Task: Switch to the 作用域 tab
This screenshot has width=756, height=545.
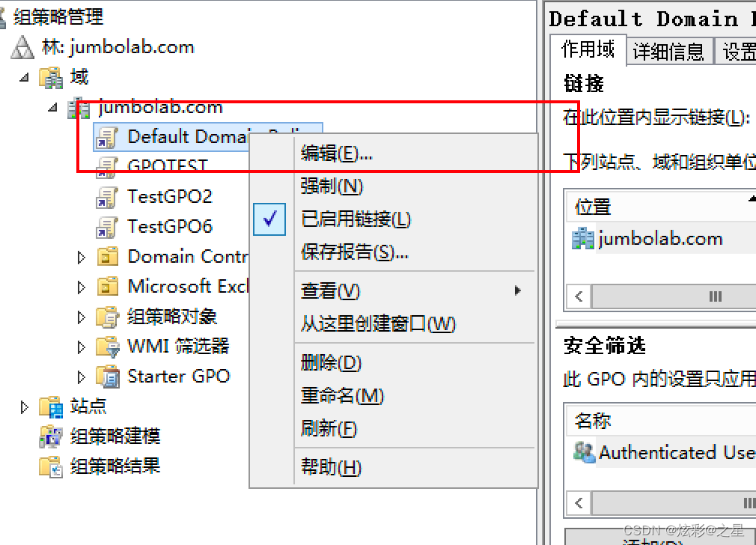Action: (x=588, y=49)
